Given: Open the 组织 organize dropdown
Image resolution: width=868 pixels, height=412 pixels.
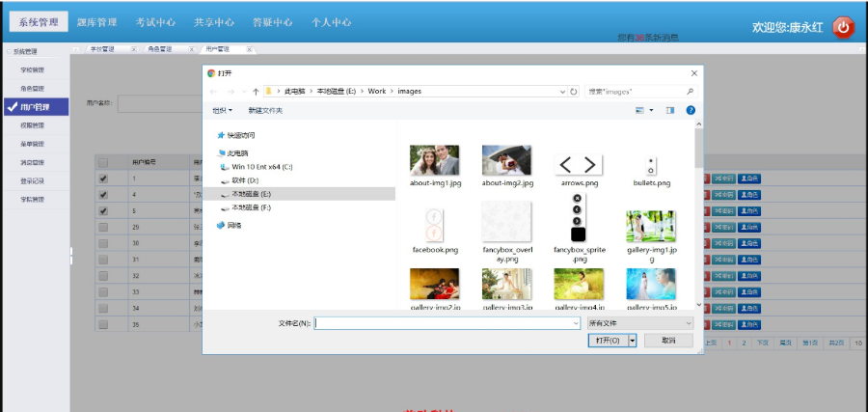Looking at the screenshot, I should click(223, 110).
